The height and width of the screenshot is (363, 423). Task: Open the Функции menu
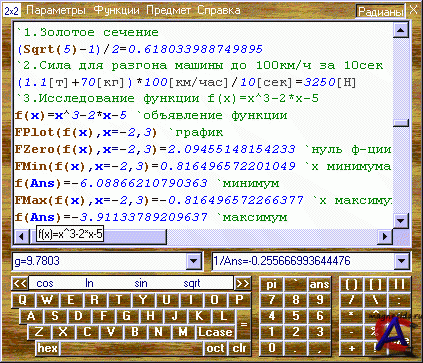coord(117,10)
